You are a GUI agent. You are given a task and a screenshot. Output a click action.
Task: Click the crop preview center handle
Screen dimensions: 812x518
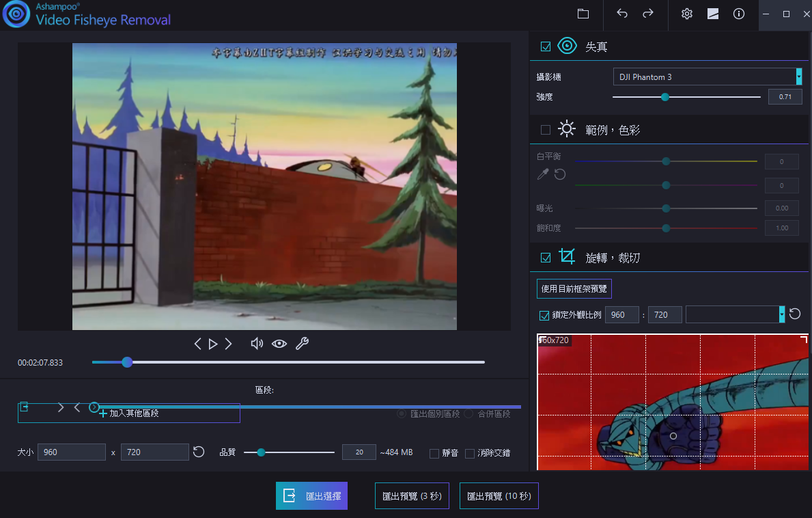point(673,435)
